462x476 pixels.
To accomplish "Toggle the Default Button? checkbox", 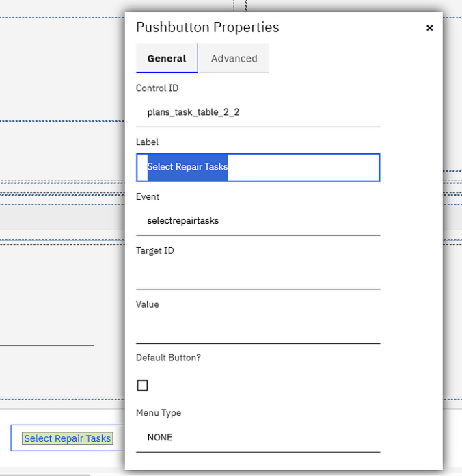I will [x=142, y=385].
